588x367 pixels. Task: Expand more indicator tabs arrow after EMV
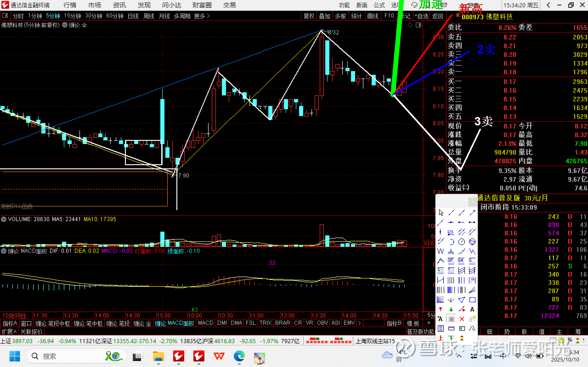tap(359, 323)
